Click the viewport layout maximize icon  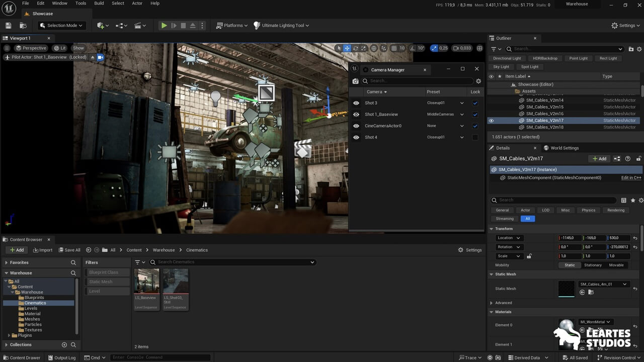pos(479,48)
